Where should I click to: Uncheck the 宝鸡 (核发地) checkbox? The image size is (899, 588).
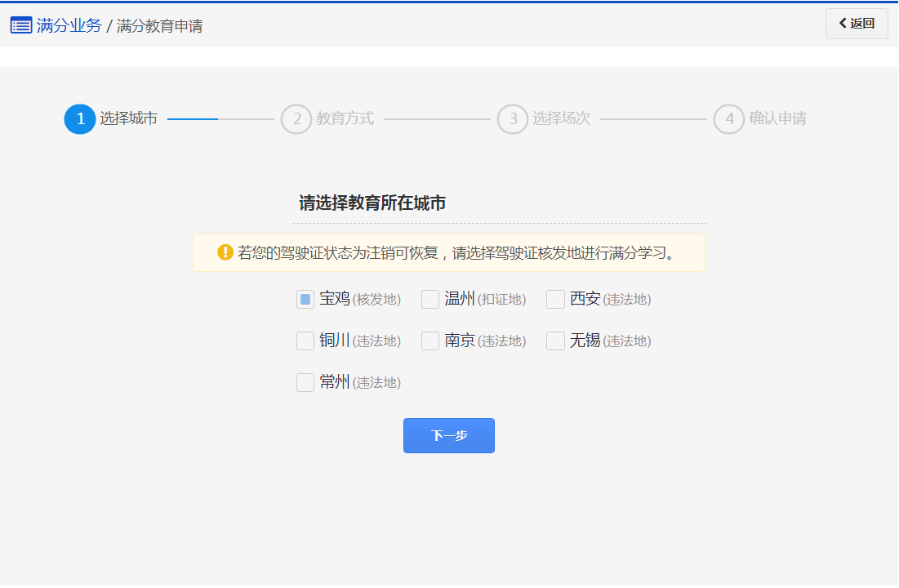pyautogui.click(x=305, y=300)
